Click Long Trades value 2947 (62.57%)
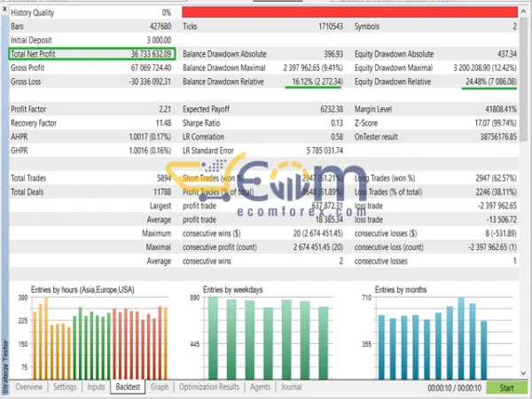This screenshot has height=399, width=532. point(496,178)
